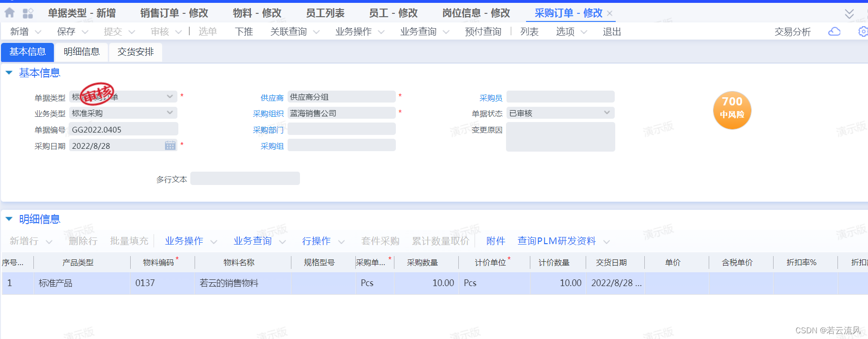The height and width of the screenshot is (339, 868).
Task: Open the 采购部门 field link
Action: (x=268, y=130)
